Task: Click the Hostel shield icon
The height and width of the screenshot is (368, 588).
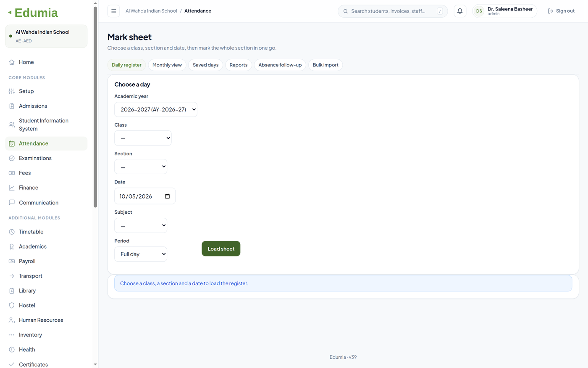Action: click(x=12, y=305)
